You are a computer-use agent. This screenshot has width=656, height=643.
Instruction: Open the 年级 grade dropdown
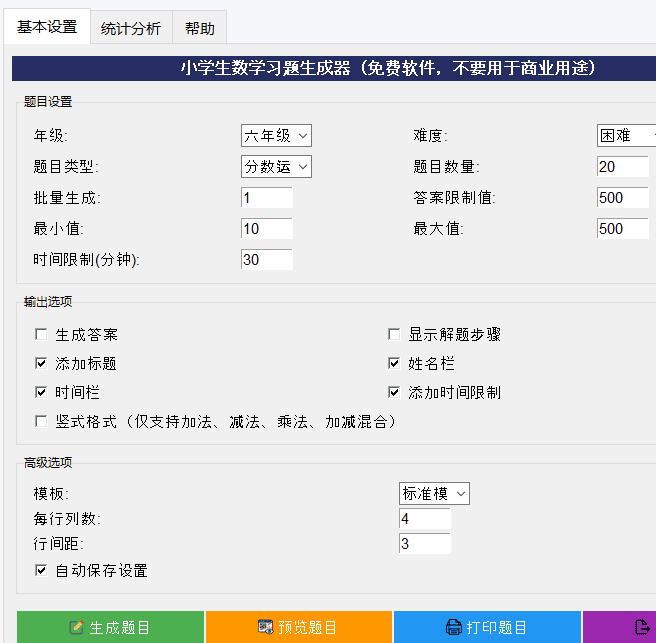[276, 136]
